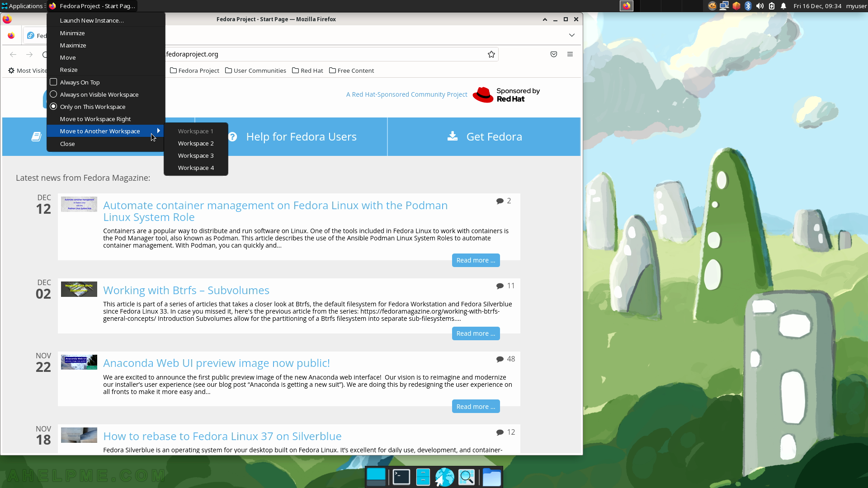The image size is (868, 488).
Task: Choose Maximize in the window menu
Action: (x=106, y=45)
